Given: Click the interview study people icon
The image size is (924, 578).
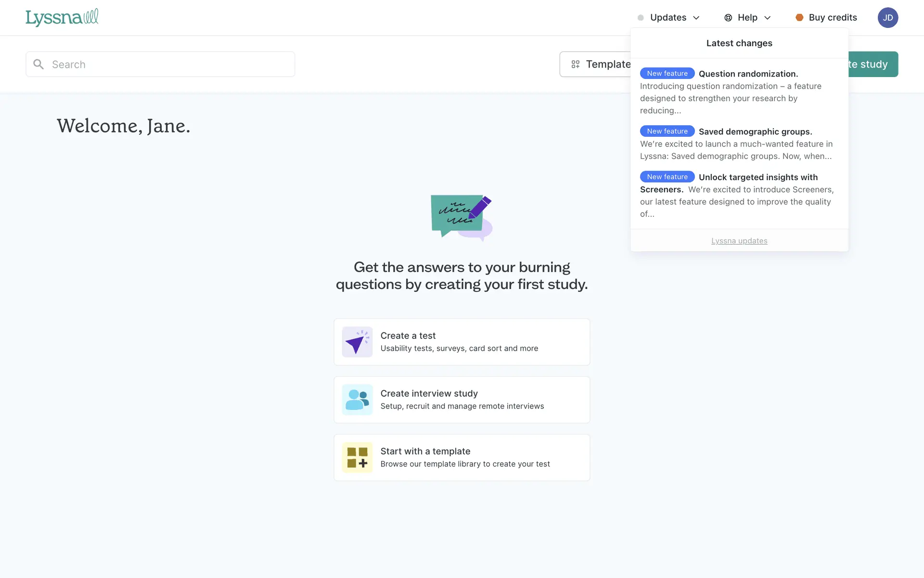Looking at the screenshot, I should pyautogui.click(x=357, y=400).
